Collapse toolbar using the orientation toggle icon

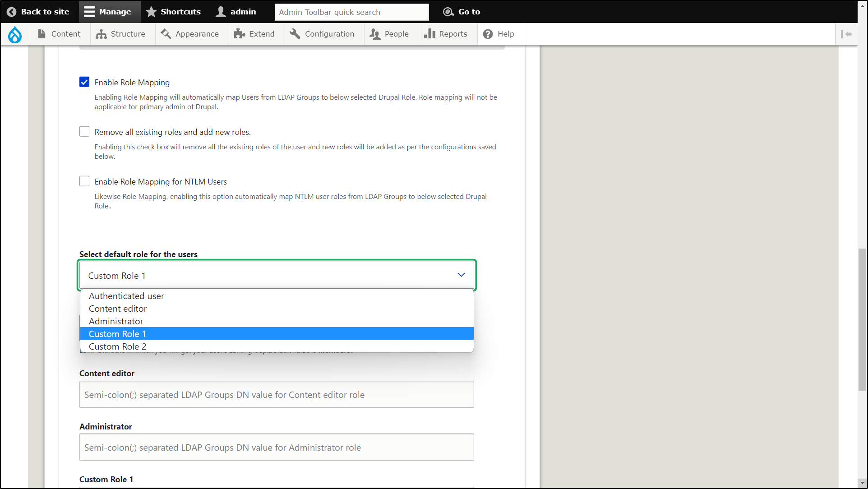pos(846,34)
